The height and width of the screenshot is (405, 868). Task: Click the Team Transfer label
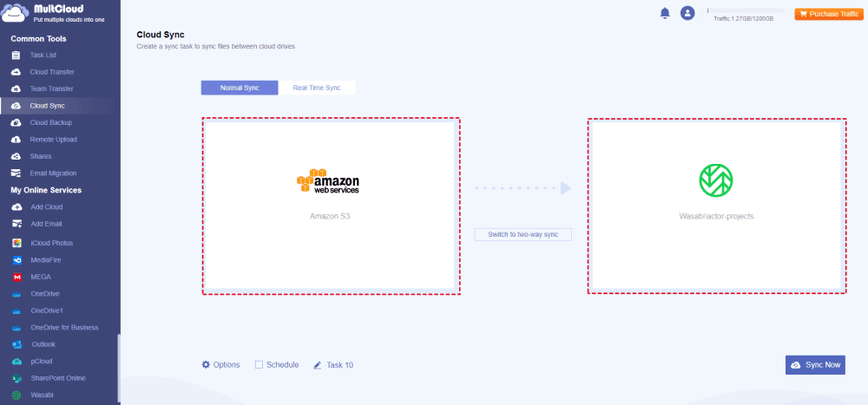[x=51, y=88]
